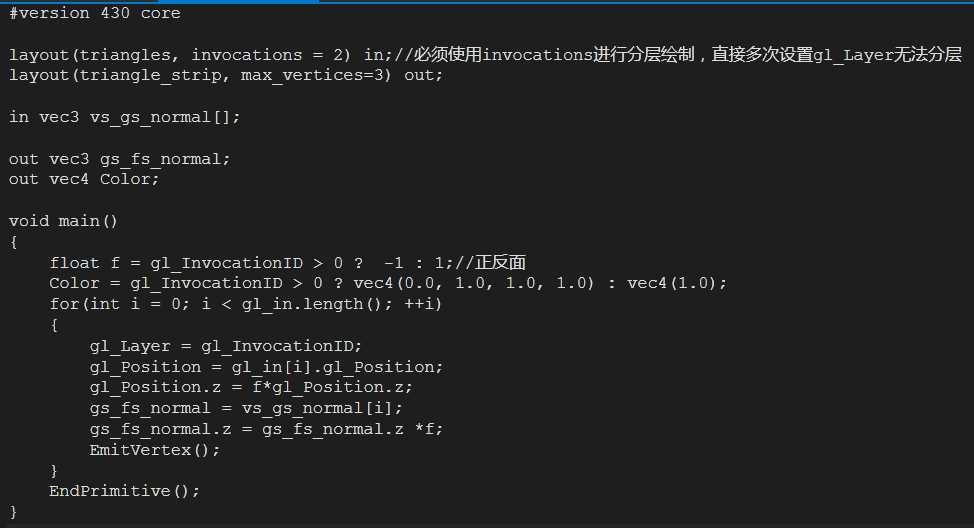
Task: Click 'gl_in[i].gl_Position' assignment line
Action: [266, 367]
